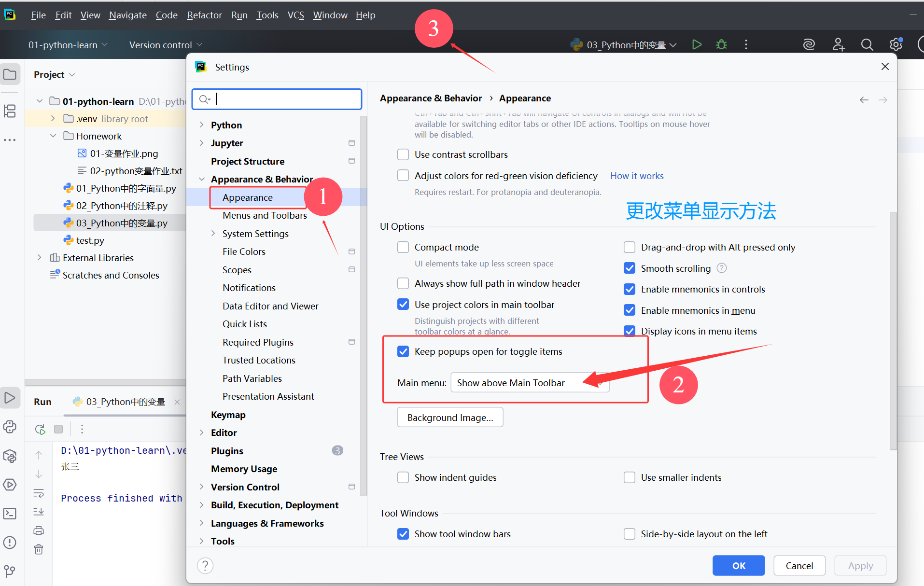Click the Back arrow in Settings header
This screenshot has height=586, width=924.
tap(864, 100)
